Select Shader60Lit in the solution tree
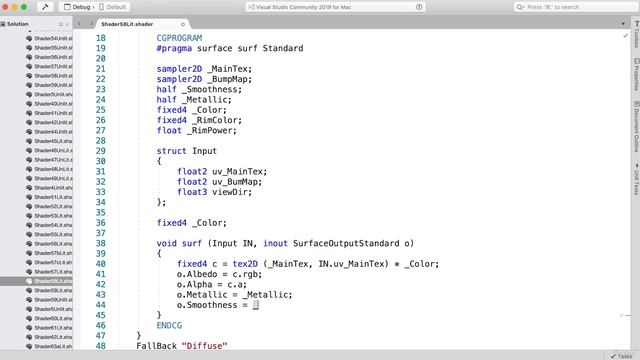This screenshot has height=360, width=640. 53,318
